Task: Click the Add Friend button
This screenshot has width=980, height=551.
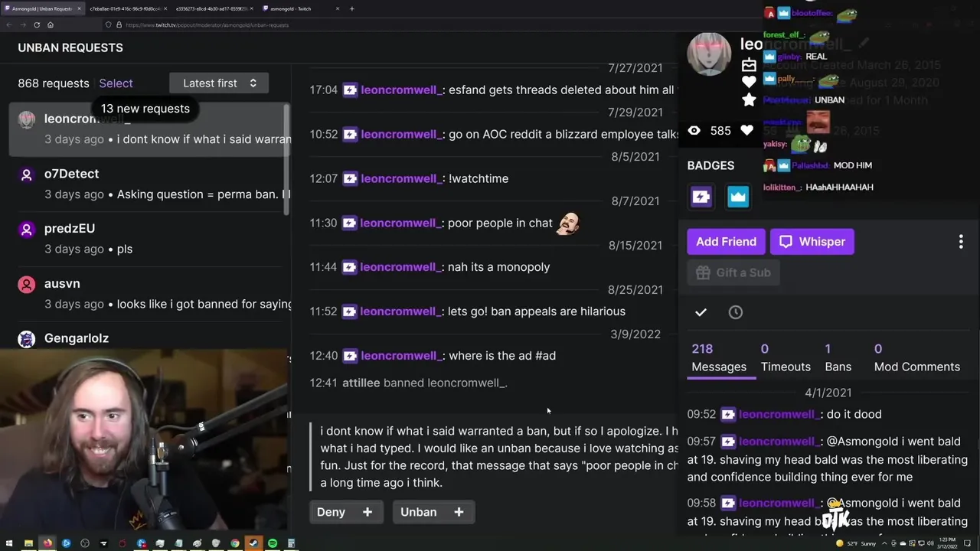Action: coord(726,242)
